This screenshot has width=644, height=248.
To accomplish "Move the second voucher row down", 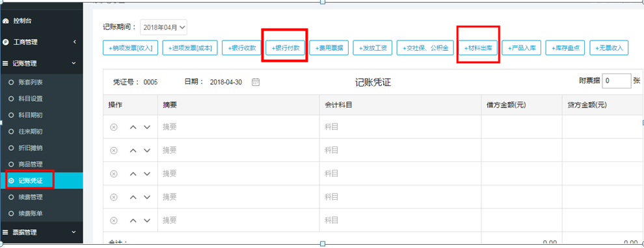I will pyautogui.click(x=147, y=150).
